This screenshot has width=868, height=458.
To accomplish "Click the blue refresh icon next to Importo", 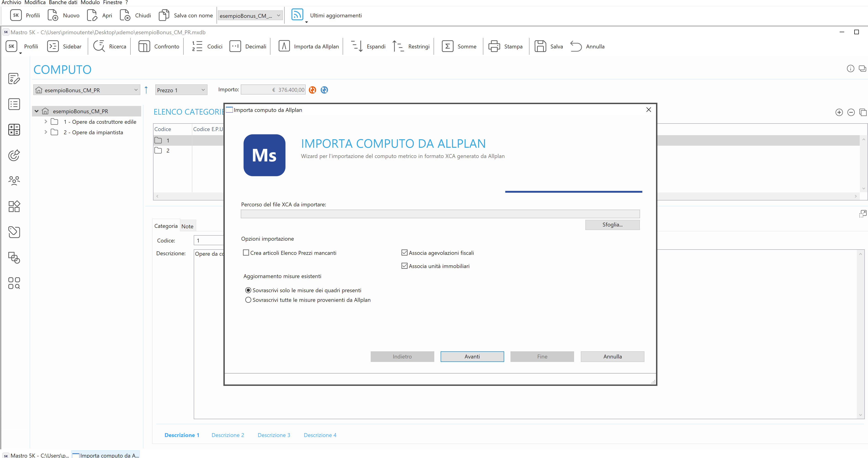I will tap(324, 90).
